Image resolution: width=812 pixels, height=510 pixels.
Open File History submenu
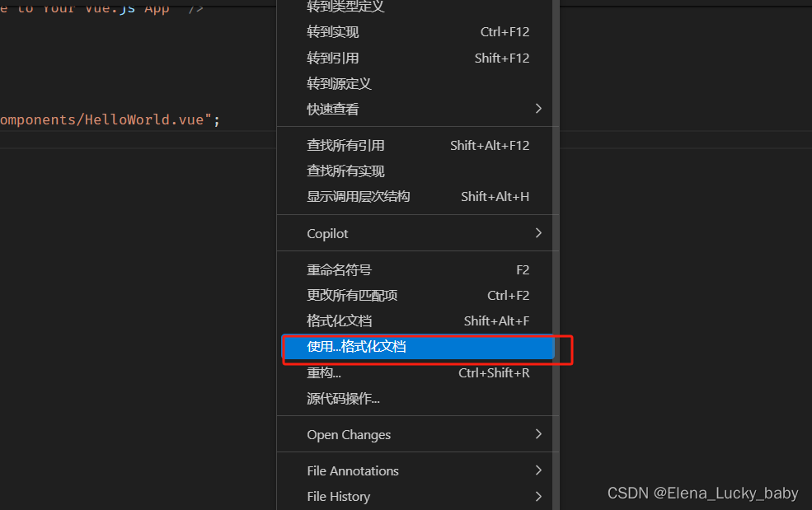(x=417, y=497)
